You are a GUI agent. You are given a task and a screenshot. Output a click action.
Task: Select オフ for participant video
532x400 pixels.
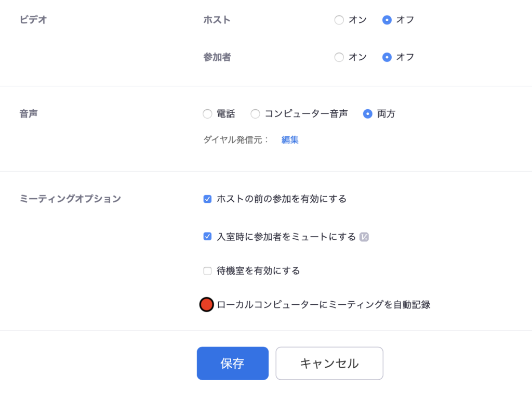point(387,57)
